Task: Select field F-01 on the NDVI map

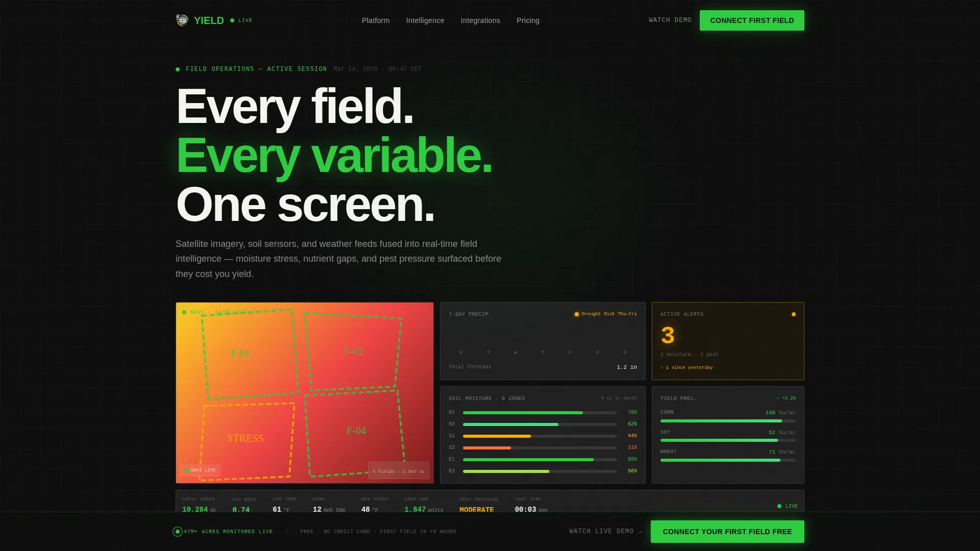Action: point(249,354)
